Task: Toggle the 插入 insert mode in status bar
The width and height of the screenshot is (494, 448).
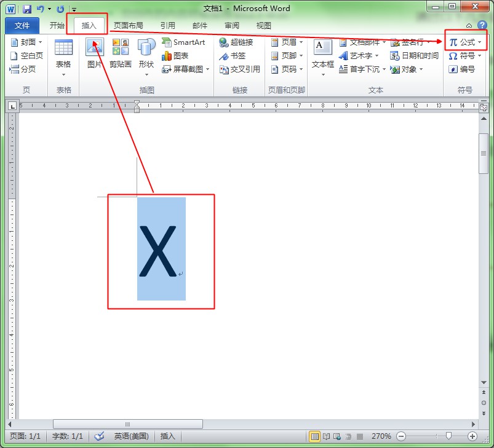Action: (x=167, y=436)
